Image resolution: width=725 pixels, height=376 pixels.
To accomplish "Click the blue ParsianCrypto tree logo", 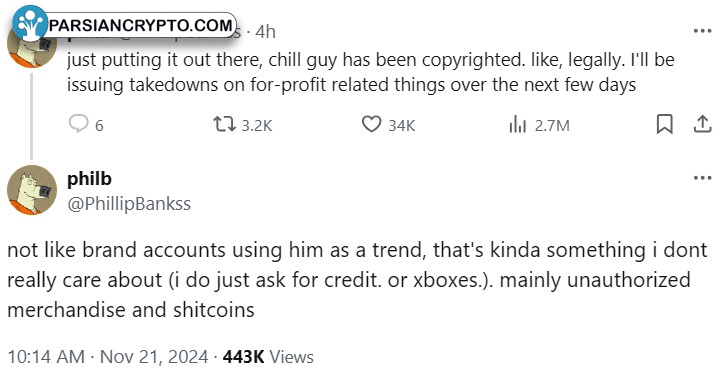I will [30, 22].
